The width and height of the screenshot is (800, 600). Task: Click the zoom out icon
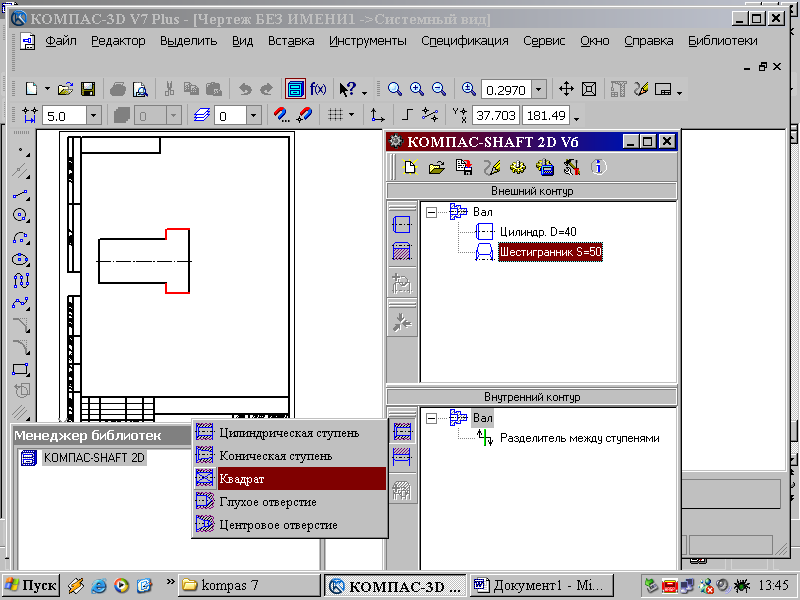click(x=439, y=89)
